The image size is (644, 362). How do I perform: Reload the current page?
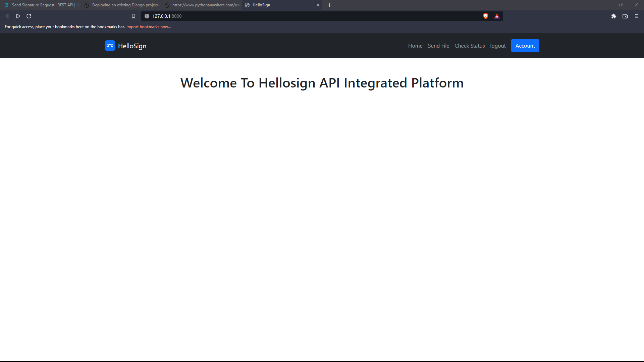pos(29,16)
